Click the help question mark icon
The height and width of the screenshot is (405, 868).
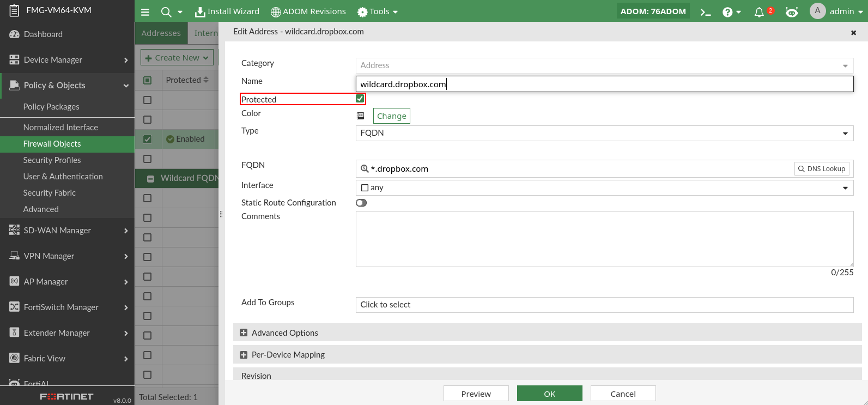coord(727,11)
